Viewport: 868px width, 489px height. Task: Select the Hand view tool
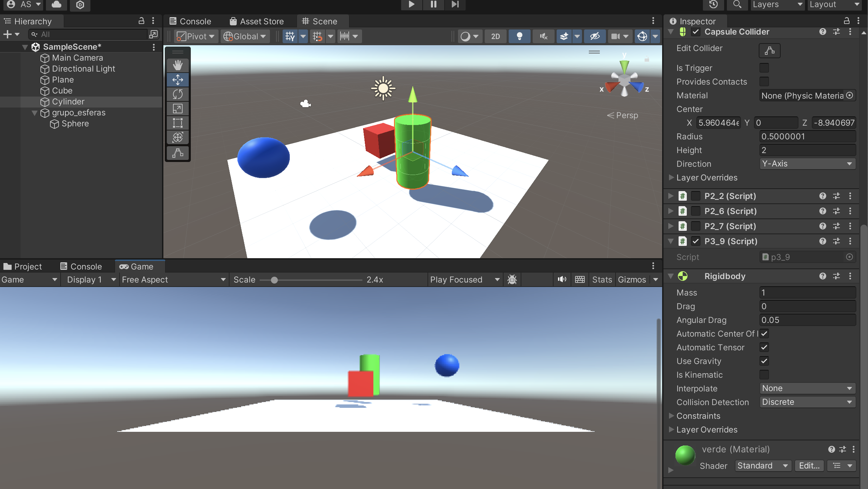[177, 65]
